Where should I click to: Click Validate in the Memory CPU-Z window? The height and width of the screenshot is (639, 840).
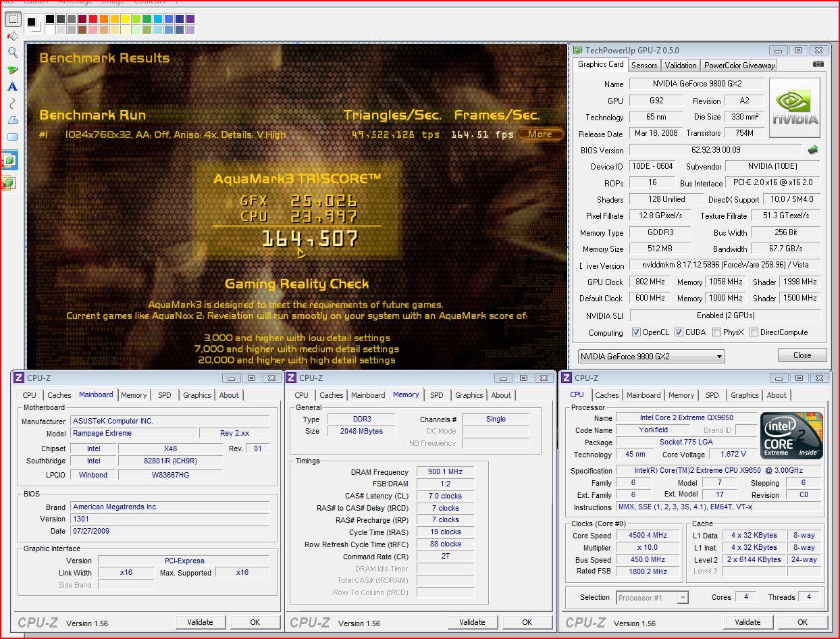472,622
